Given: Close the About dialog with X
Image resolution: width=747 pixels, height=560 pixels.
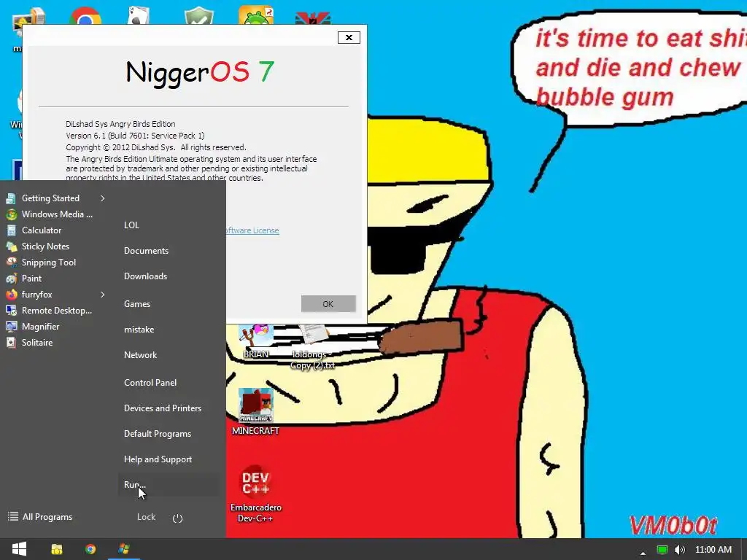Looking at the screenshot, I should (349, 38).
